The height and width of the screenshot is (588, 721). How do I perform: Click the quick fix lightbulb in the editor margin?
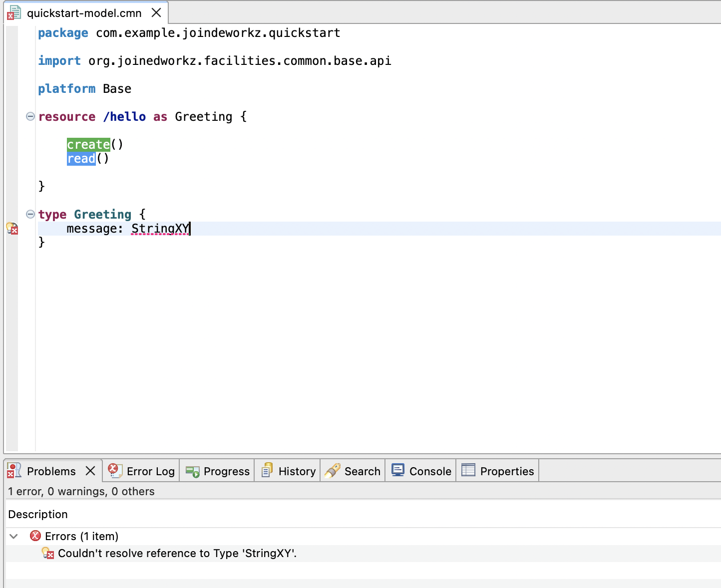[x=12, y=229]
